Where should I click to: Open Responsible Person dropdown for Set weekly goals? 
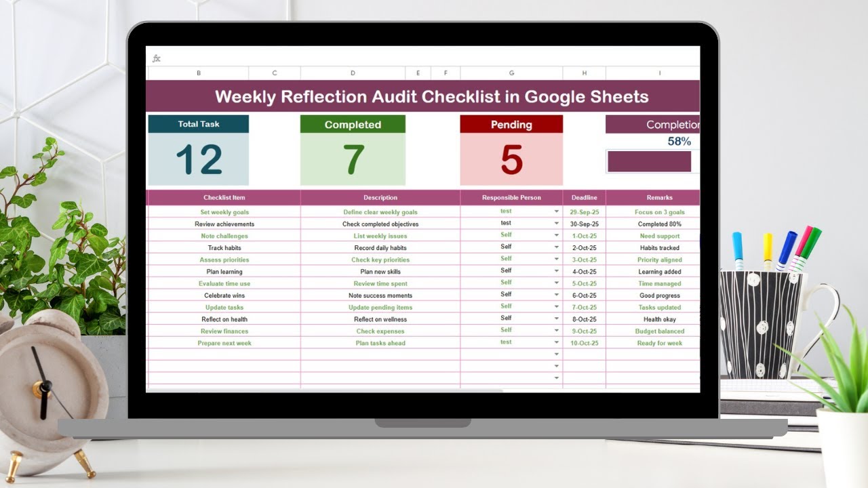557,212
